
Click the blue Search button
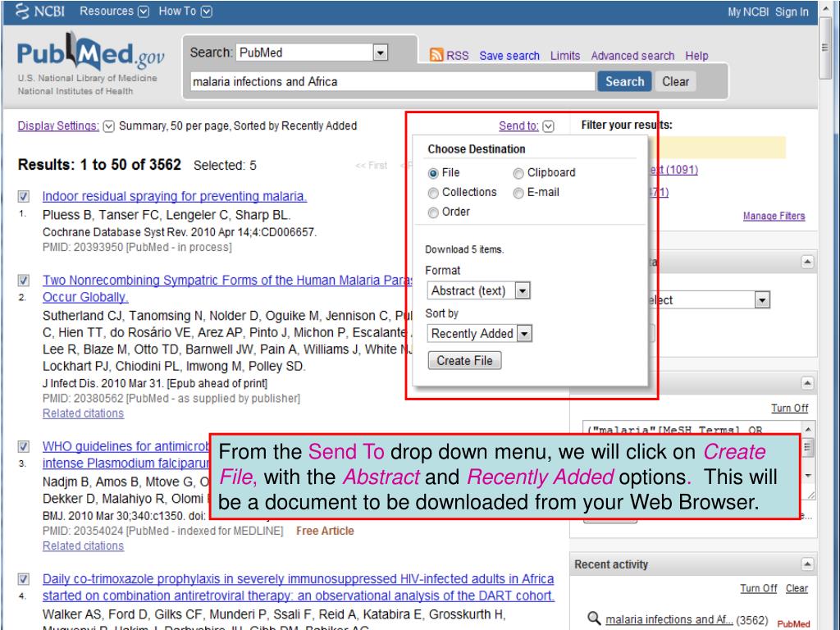tap(624, 81)
